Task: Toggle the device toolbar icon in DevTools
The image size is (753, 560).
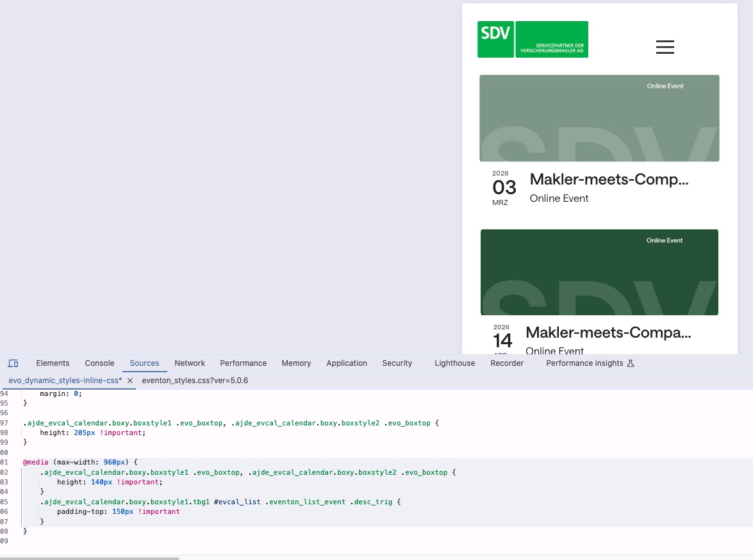Action: (x=13, y=363)
